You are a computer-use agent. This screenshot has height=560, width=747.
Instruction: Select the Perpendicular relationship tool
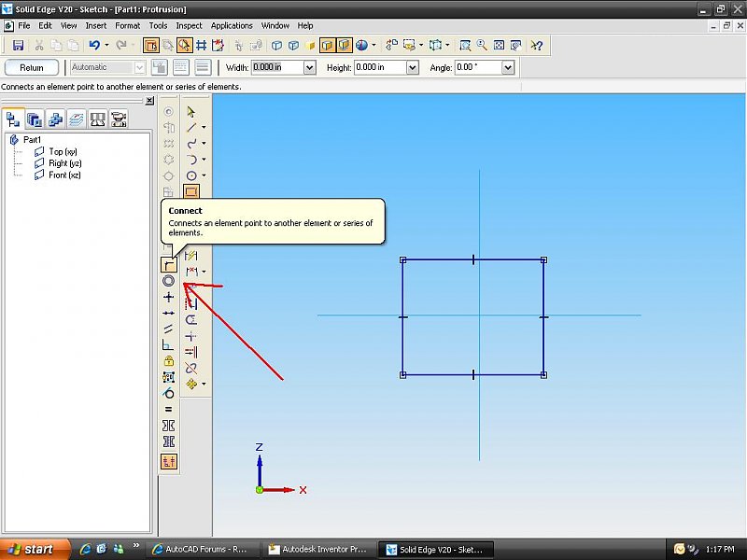pyautogui.click(x=169, y=344)
